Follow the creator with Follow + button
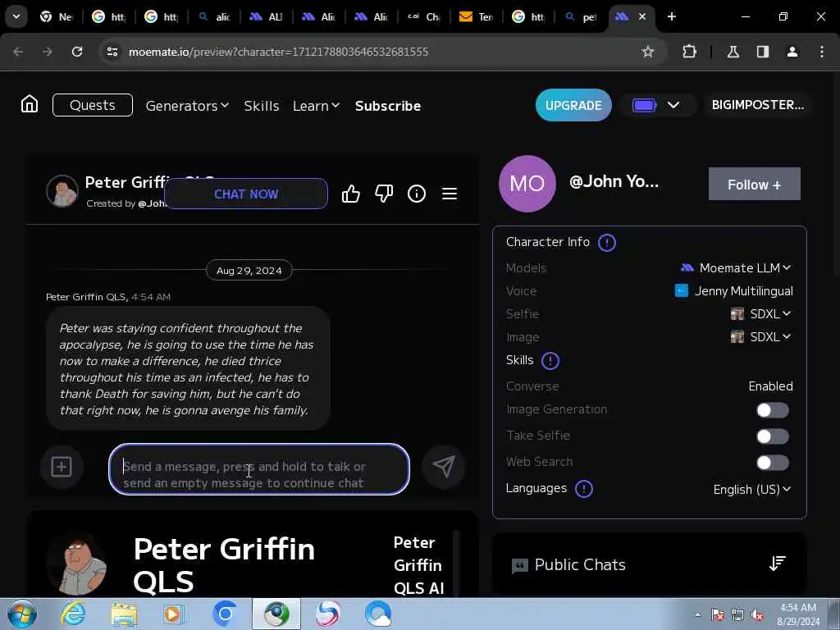The width and height of the screenshot is (840, 630). click(x=755, y=185)
